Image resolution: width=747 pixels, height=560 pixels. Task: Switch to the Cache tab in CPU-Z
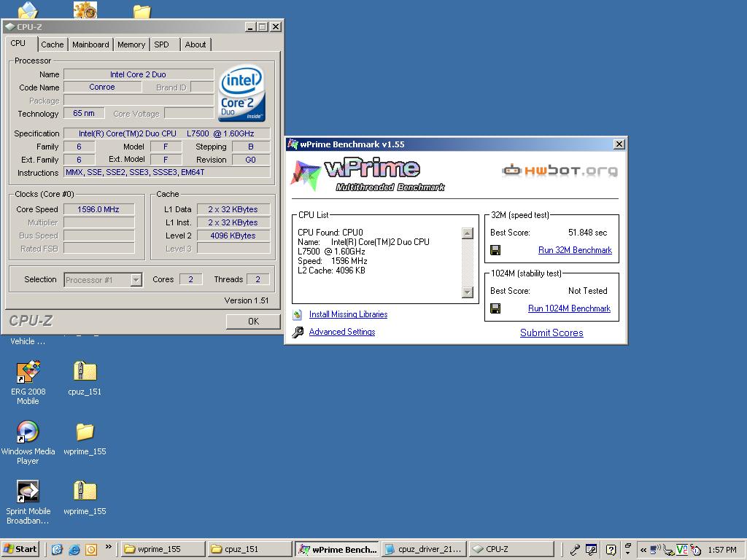53,44
